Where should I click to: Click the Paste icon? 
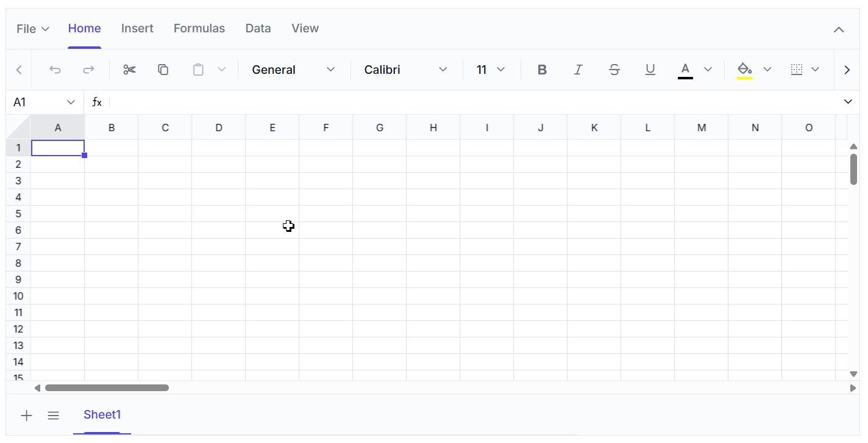click(197, 70)
